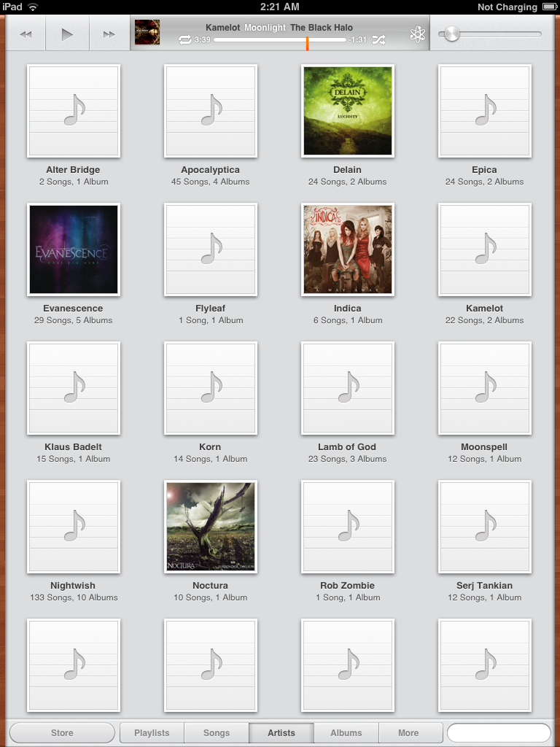This screenshot has height=747, width=560.
Task: Click the now playing title text
Action: point(279,28)
